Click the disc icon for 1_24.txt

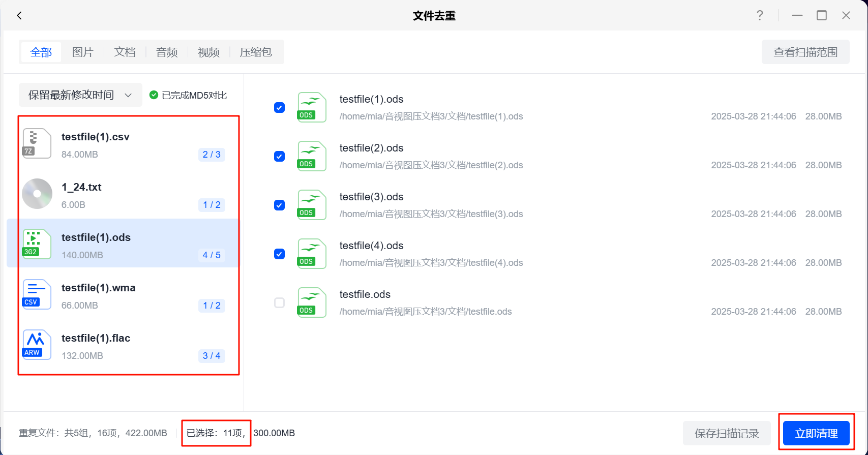(37, 194)
